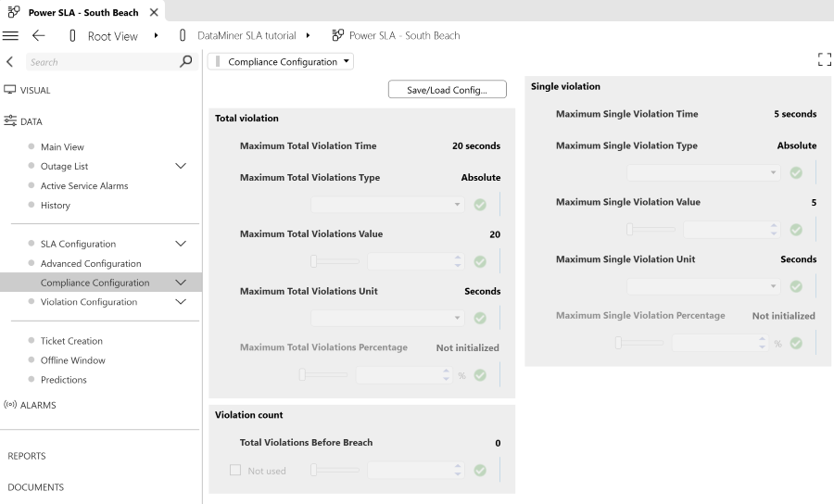Expand the Compliance Configuration sidebar chevron
Screen dimensions: 834x504
(181, 283)
